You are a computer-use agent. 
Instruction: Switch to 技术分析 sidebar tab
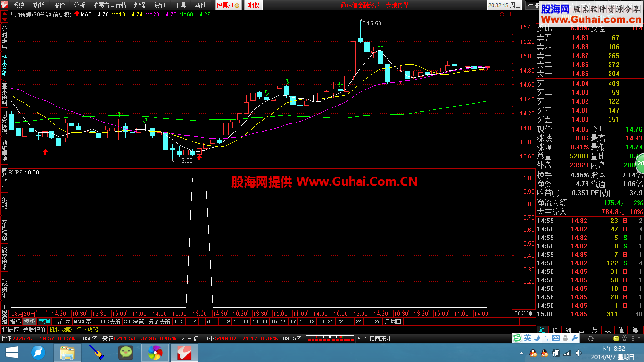(4, 66)
